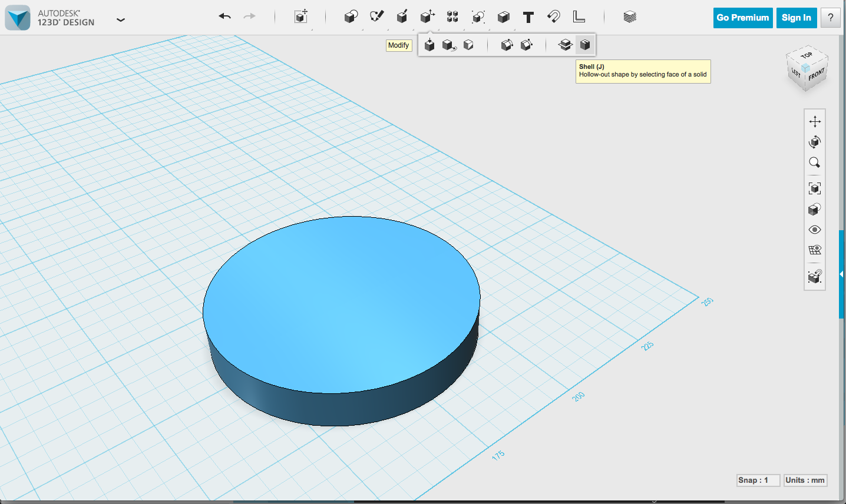846x504 pixels.
Task: Open the Combine tools menu
Action: click(503, 16)
